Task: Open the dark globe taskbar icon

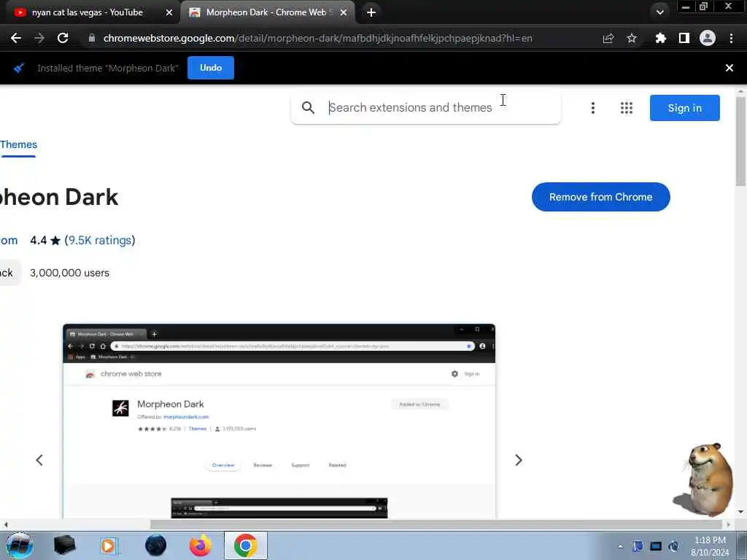Action: point(155,545)
